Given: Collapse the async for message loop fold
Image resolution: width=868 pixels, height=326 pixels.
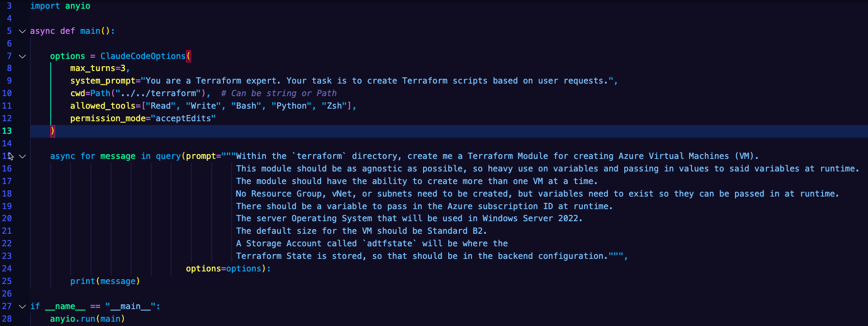Looking at the screenshot, I should tap(22, 156).
